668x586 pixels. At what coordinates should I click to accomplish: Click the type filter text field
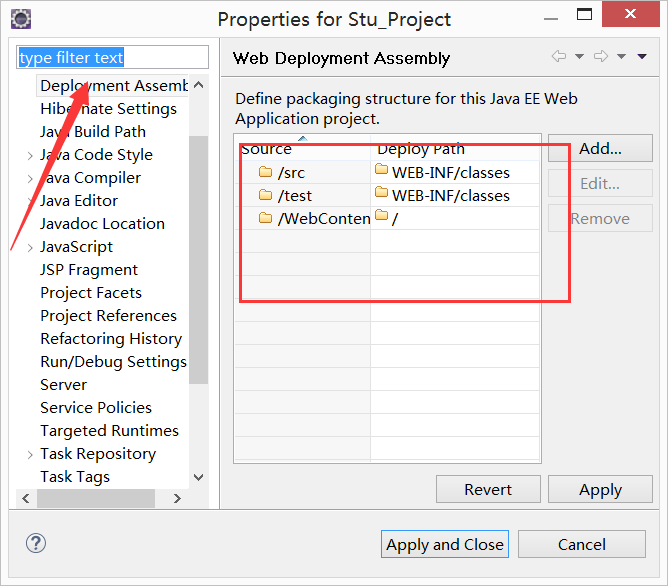pyautogui.click(x=112, y=57)
